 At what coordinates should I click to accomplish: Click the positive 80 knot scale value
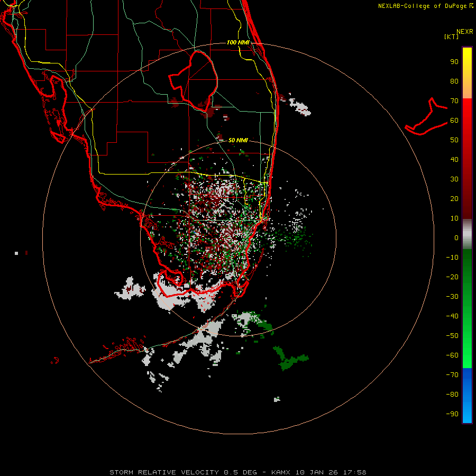(454, 81)
